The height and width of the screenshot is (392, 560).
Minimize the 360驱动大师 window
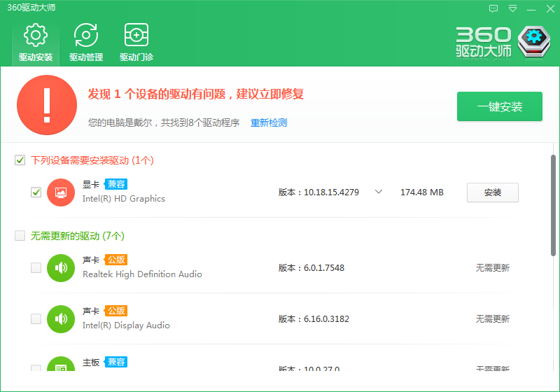(x=531, y=8)
